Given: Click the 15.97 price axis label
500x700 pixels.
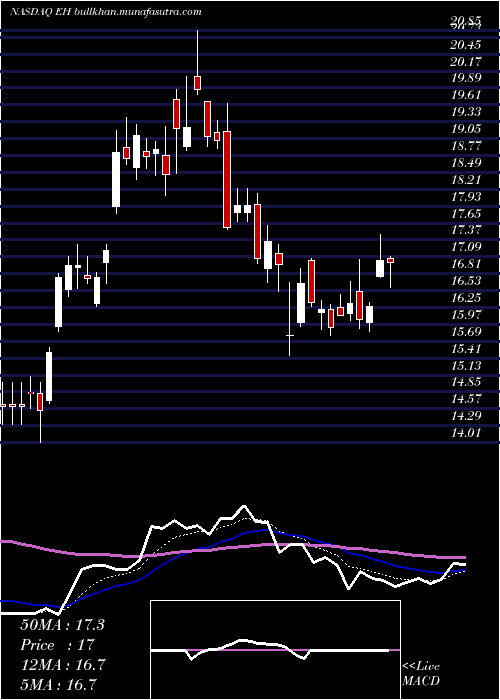Looking at the screenshot, I should [466, 315].
